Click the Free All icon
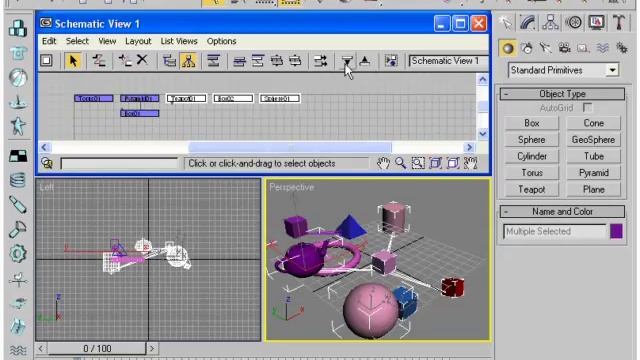Image resolution: width=640 pixels, height=360 pixels. point(277,61)
